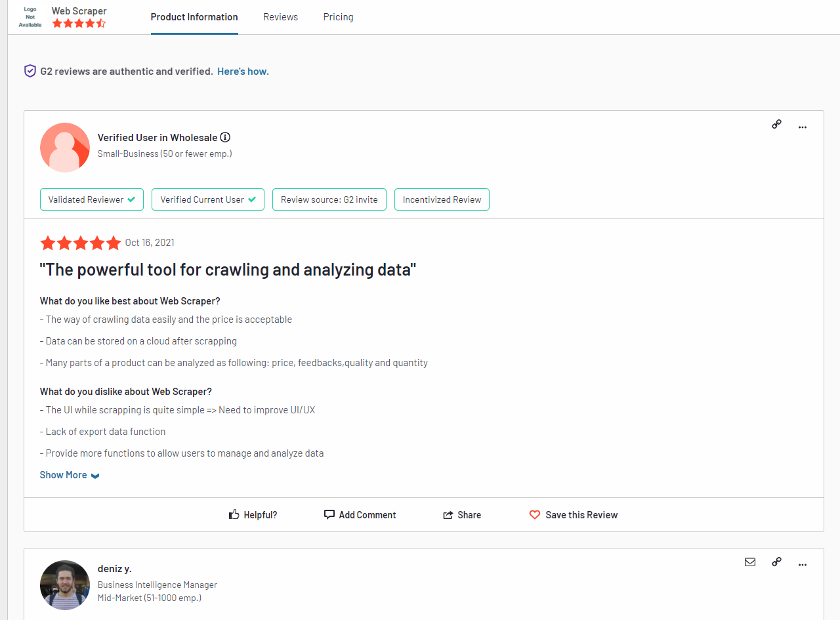
Task: Click the "Lack of export data function" line
Action: 103,432
